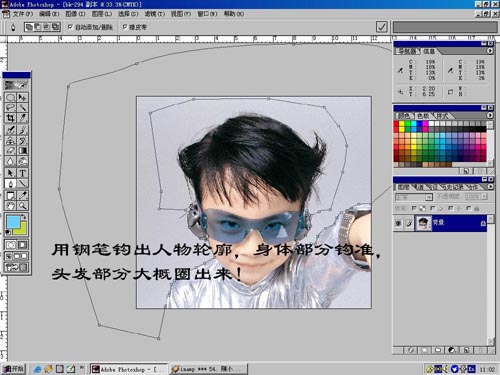Click the 开始 Start button
The width and height of the screenshot is (500, 375).
[x=14, y=369]
